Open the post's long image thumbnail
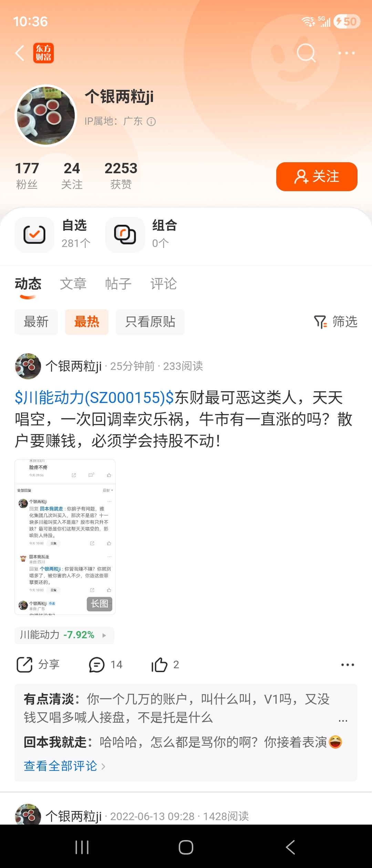This screenshot has height=868, width=372. [65, 537]
